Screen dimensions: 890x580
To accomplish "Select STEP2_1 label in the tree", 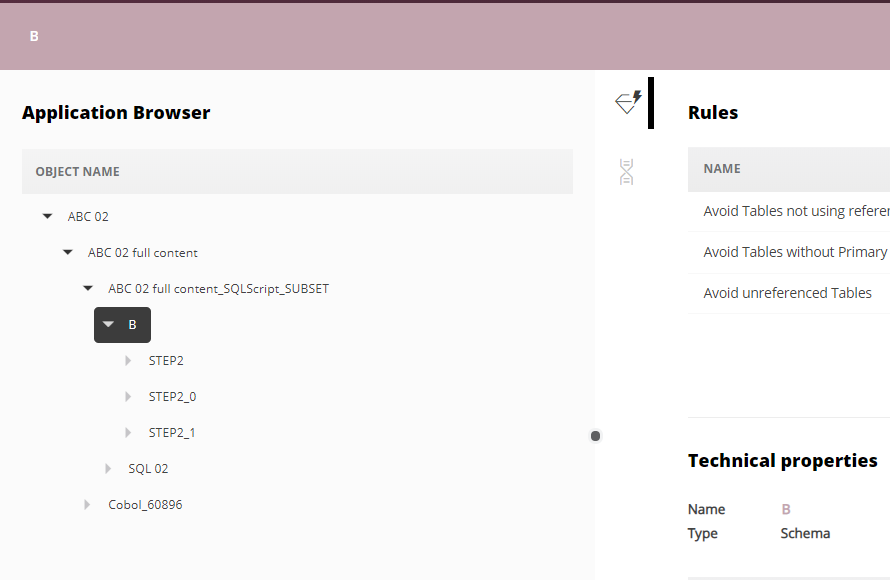I will click(172, 433).
